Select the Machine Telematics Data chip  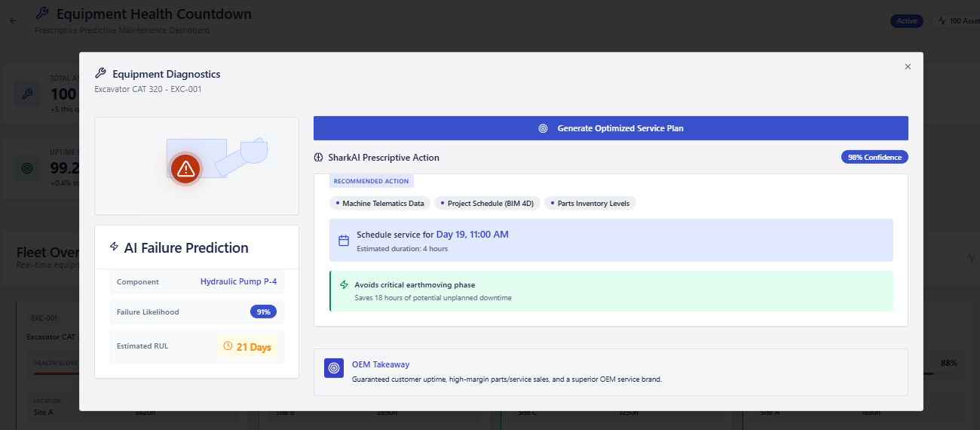(x=380, y=203)
